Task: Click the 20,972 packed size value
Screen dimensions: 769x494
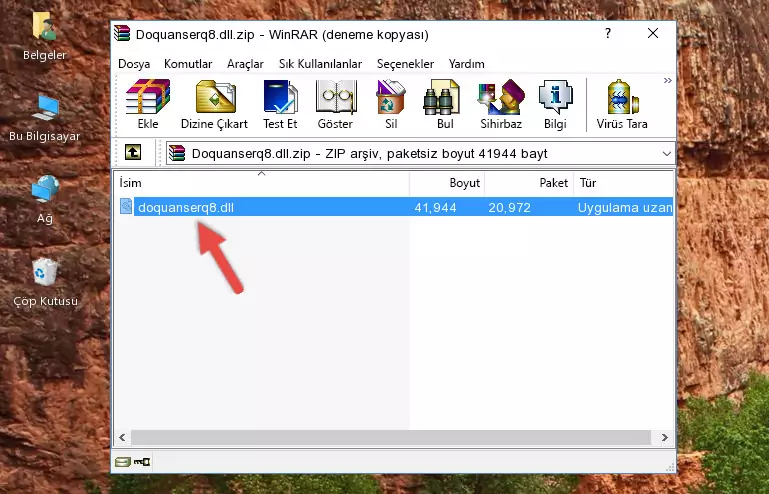Action: tap(510, 208)
